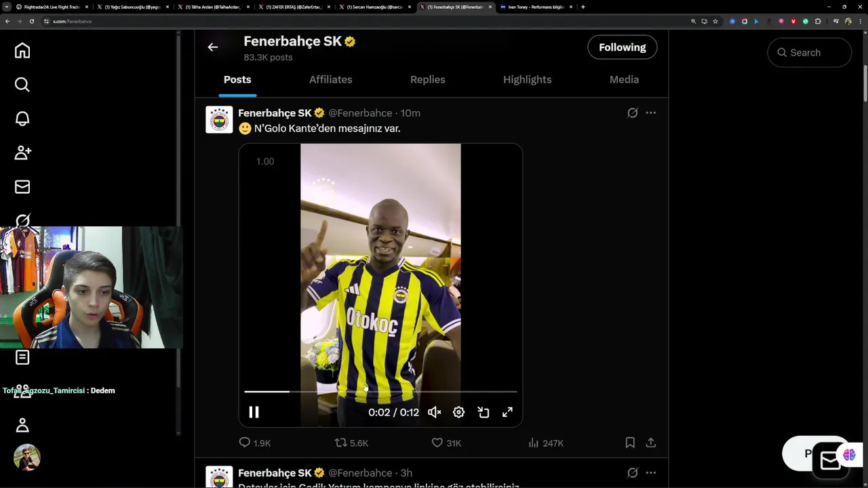The height and width of the screenshot is (488, 868).
Task: Like the post with 31K likes
Action: click(446, 443)
